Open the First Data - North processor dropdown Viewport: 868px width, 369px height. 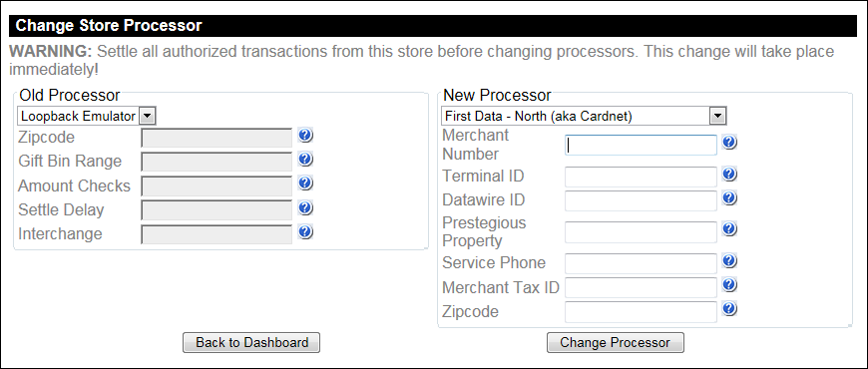[584, 116]
